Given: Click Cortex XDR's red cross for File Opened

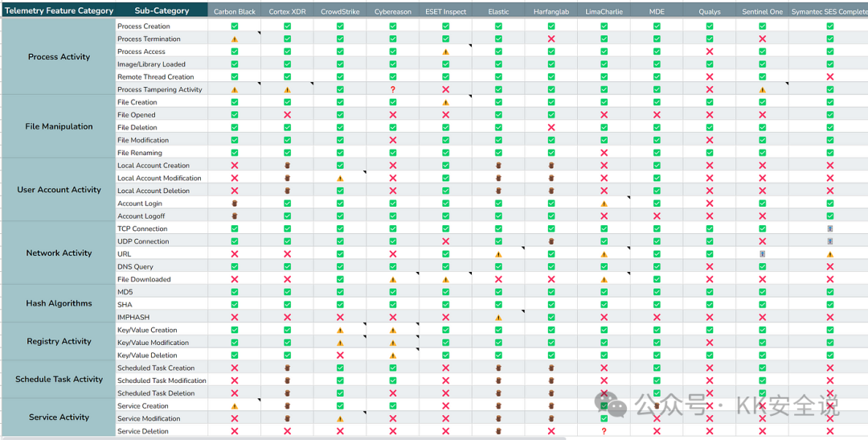Looking at the screenshot, I should [x=287, y=115].
